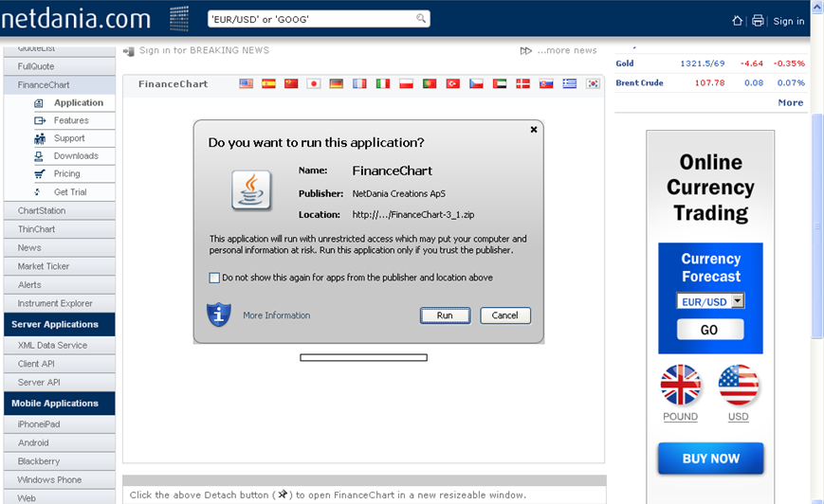Select the Czech flag language icon
Image resolution: width=824 pixels, height=504 pixels.
pos(476,83)
